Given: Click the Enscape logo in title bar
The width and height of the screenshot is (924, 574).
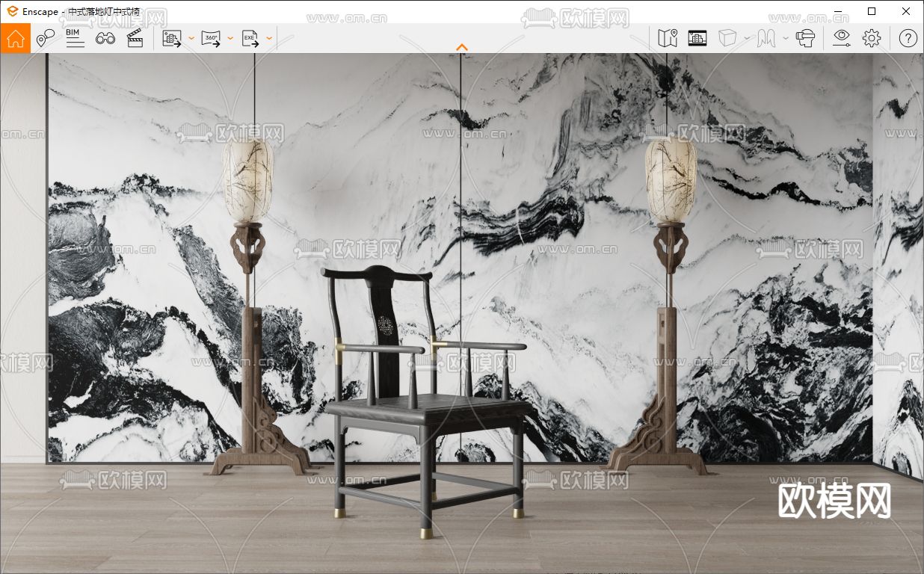Looking at the screenshot, I should tap(12, 11).
